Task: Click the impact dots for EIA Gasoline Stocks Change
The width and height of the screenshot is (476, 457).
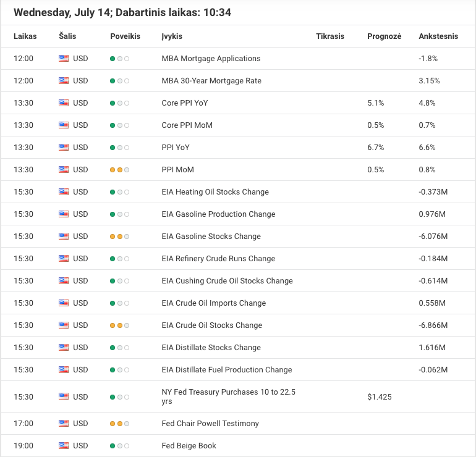Action: (x=119, y=237)
